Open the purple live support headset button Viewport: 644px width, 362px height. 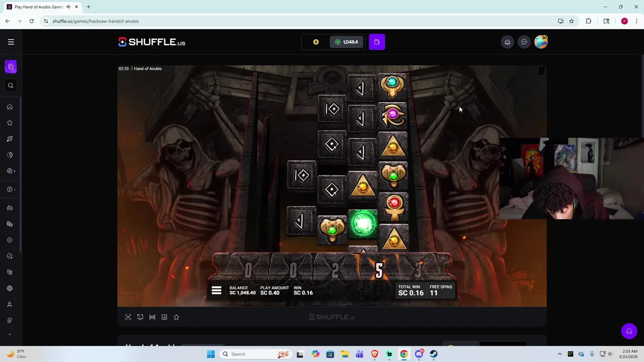click(x=629, y=331)
